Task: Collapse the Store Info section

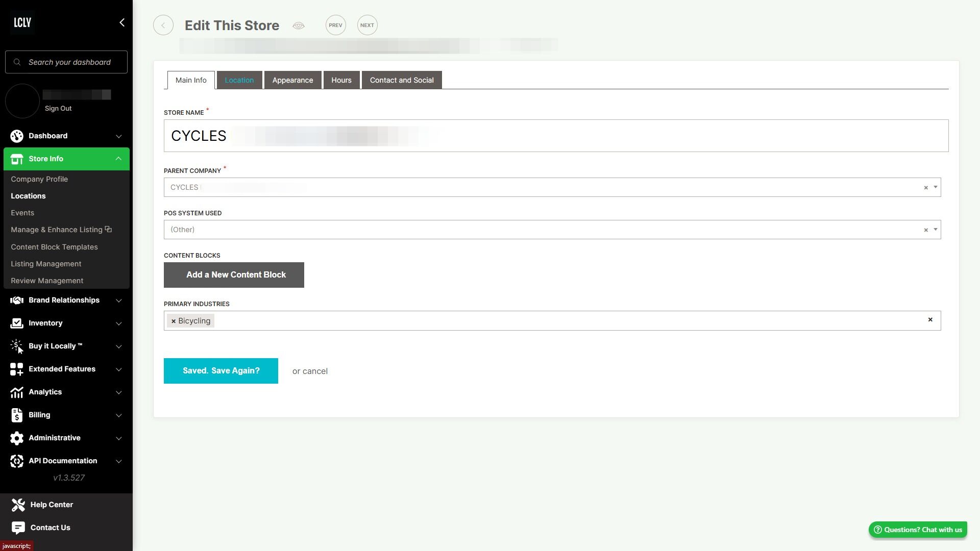Action: (x=118, y=159)
